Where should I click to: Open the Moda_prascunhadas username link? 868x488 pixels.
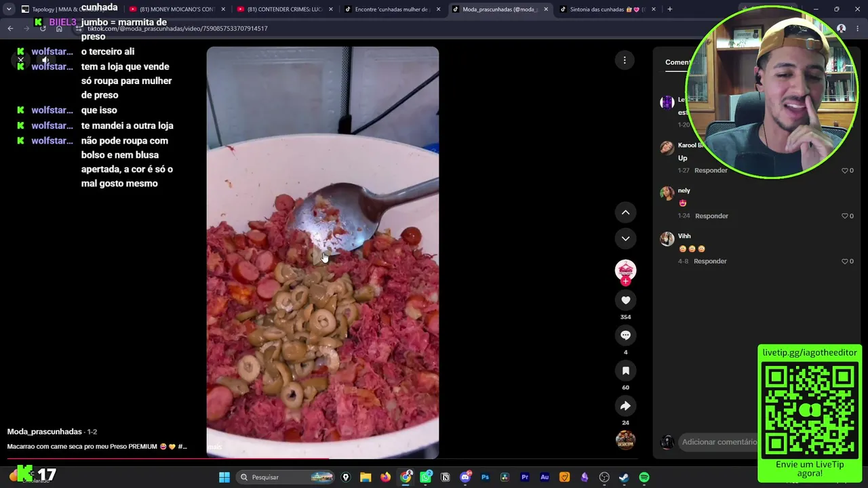point(44,432)
